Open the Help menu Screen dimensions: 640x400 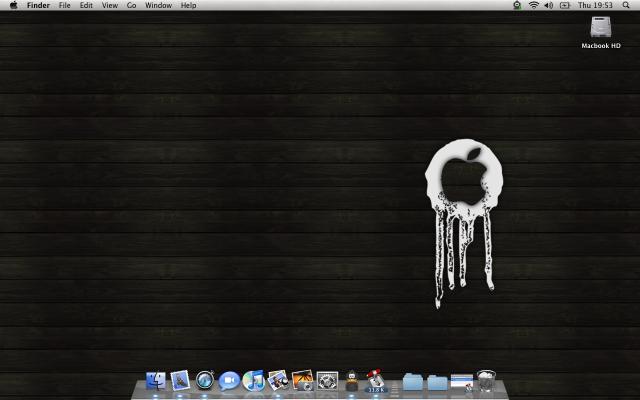[188, 5]
